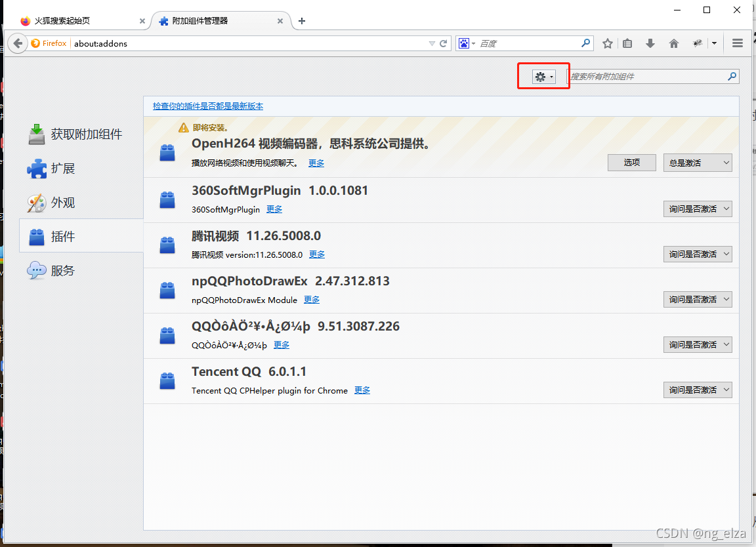Open the hamburger menu

[x=737, y=43]
